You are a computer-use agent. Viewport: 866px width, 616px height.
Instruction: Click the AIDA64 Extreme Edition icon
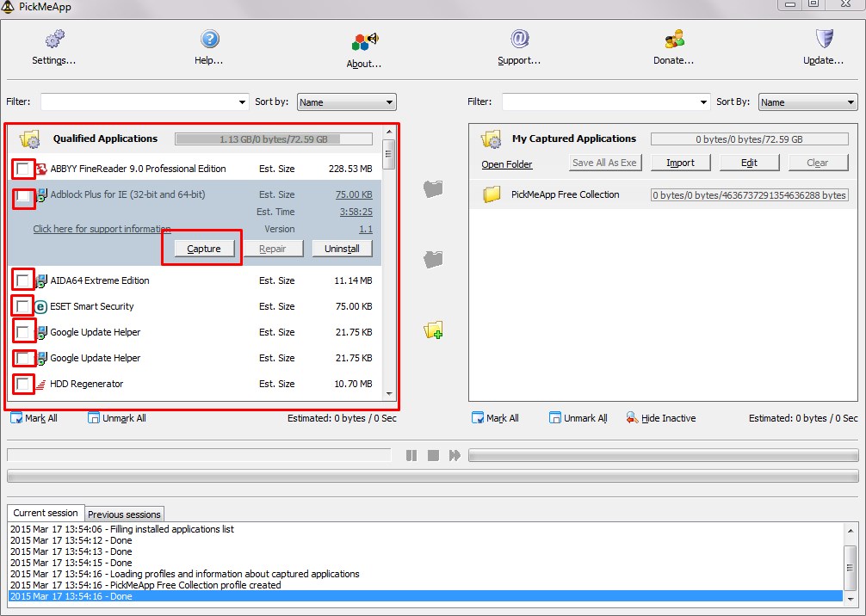(x=41, y=281)
